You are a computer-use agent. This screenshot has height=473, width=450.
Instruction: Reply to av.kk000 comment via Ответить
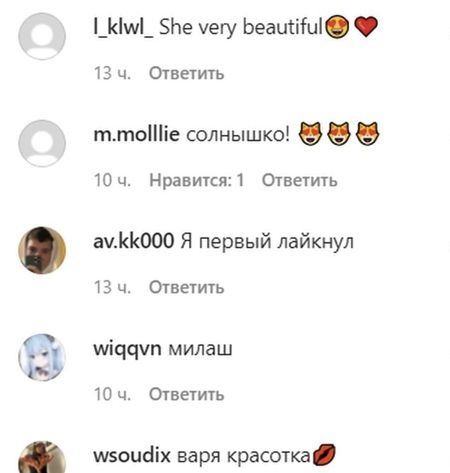186,287
